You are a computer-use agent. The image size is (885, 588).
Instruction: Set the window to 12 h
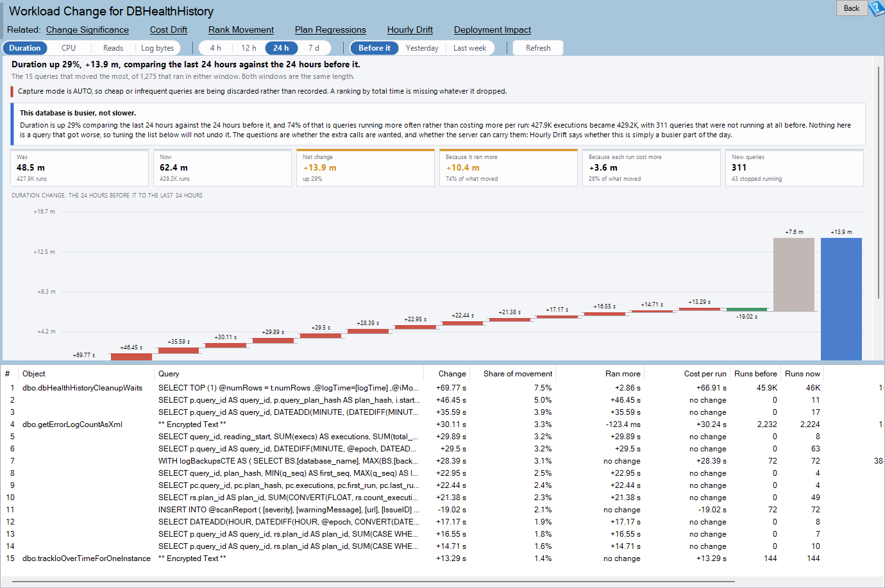point(249,48)
